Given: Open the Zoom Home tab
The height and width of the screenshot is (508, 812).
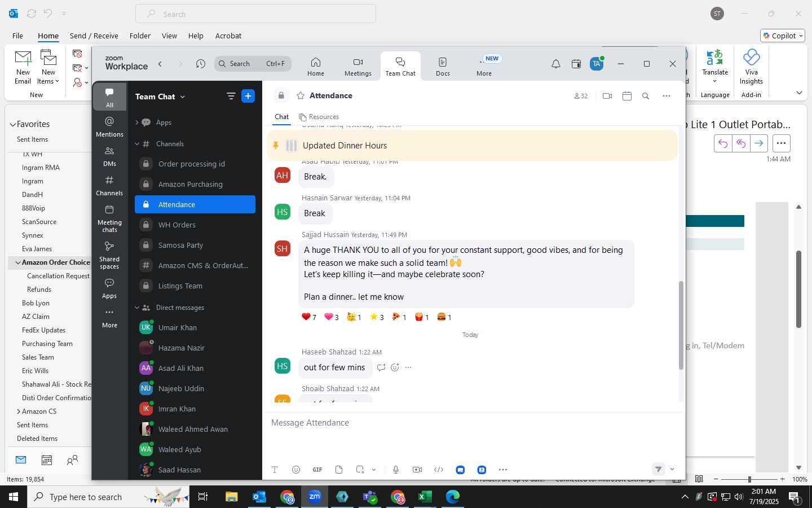Looking at the screenshot, I should [316, 67].
